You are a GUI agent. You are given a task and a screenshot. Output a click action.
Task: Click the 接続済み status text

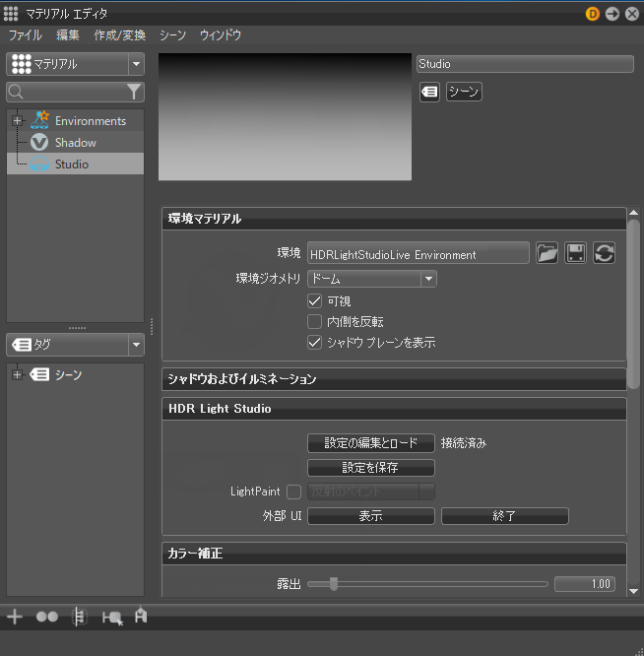[464, 443]
